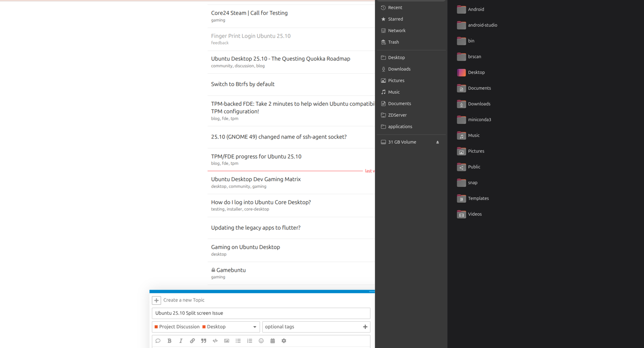Open composer options gear menu

[x=284, y=341]
